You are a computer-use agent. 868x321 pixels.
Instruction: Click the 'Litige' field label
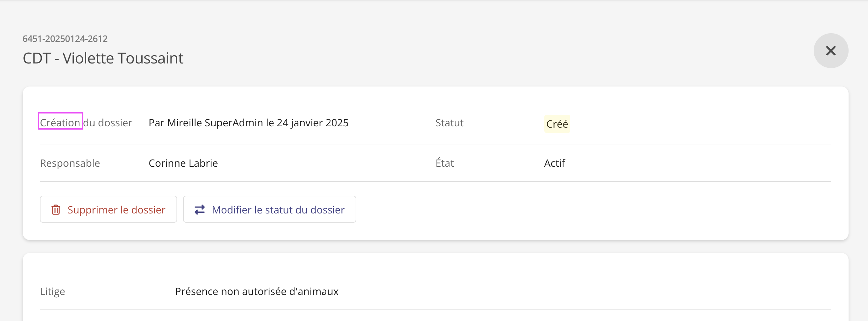[52, 291]
